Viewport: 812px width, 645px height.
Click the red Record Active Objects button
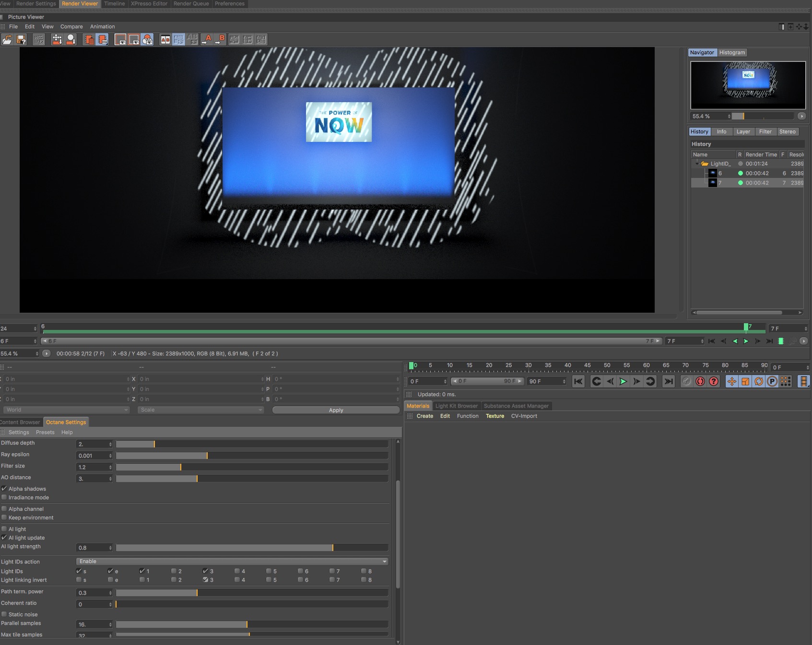[700, 381]
